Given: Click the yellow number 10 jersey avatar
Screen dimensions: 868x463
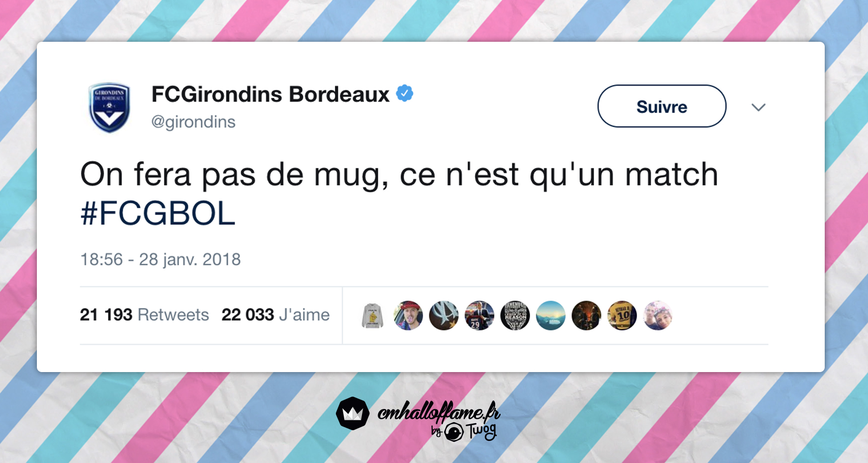Looking at the screenshot, I should coord(622,316).
